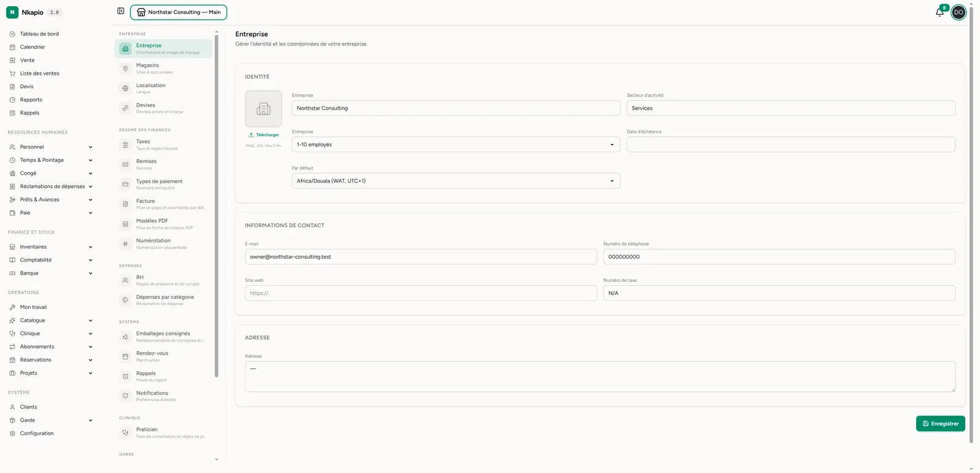Viewport: 980px width, 473px height.
Task: Click the settings list scrollbar
Action: tap(216, 206)
